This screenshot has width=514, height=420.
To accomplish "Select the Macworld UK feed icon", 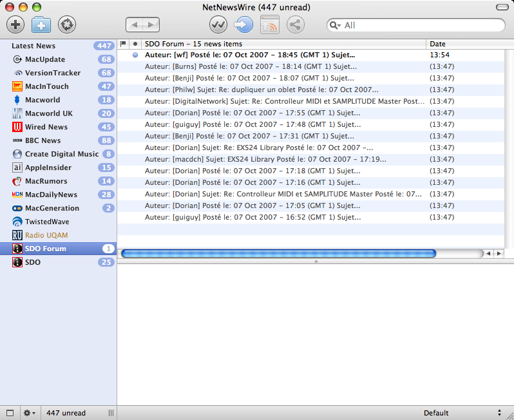I will (17, 113).
